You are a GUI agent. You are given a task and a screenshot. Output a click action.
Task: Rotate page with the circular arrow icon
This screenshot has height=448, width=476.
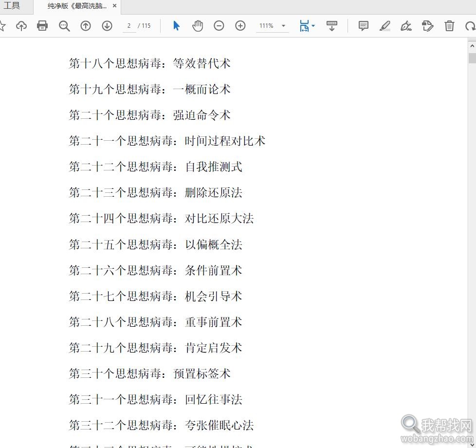click(x=470, y=26)
